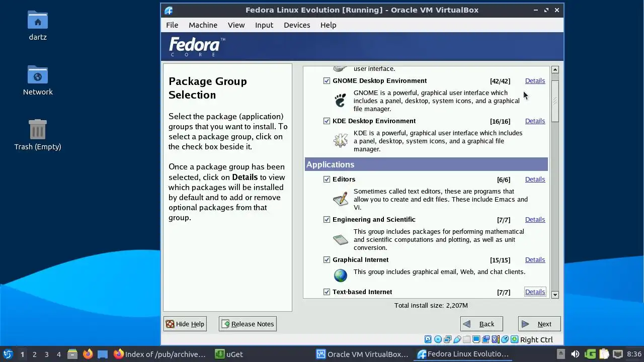This screenshot has height=362, width=644.
Task: Click the uGet tray icon
Action: point(590,354)
